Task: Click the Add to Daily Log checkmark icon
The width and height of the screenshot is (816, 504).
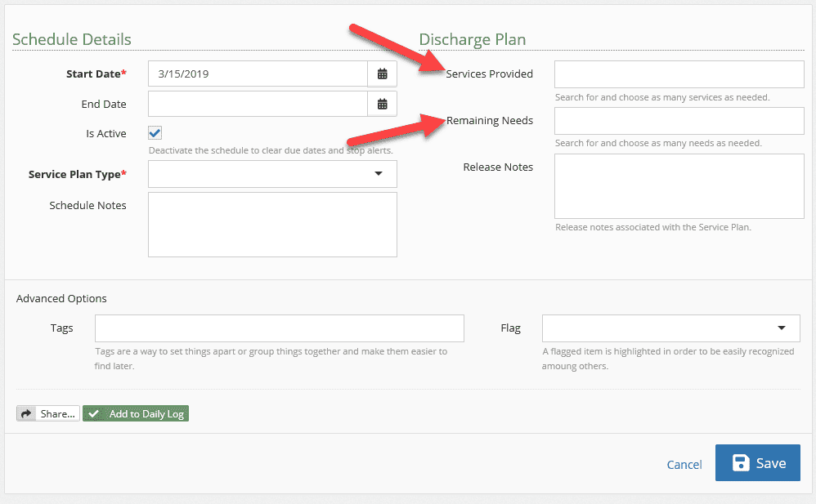Action: (94, 413)
